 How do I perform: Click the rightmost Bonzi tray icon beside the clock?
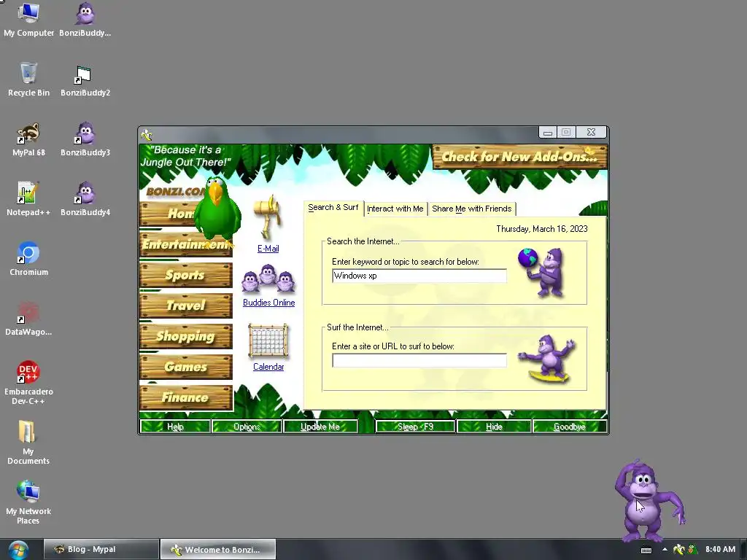(693, 550)
